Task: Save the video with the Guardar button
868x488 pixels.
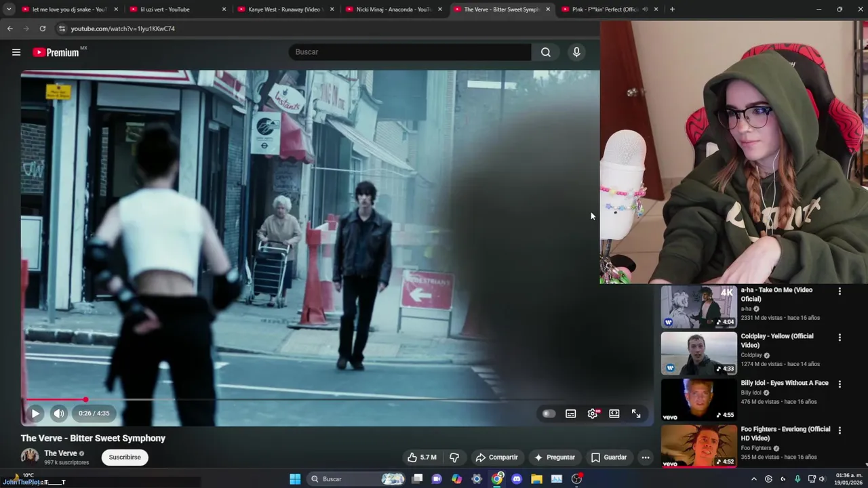Action: point(609,457)
